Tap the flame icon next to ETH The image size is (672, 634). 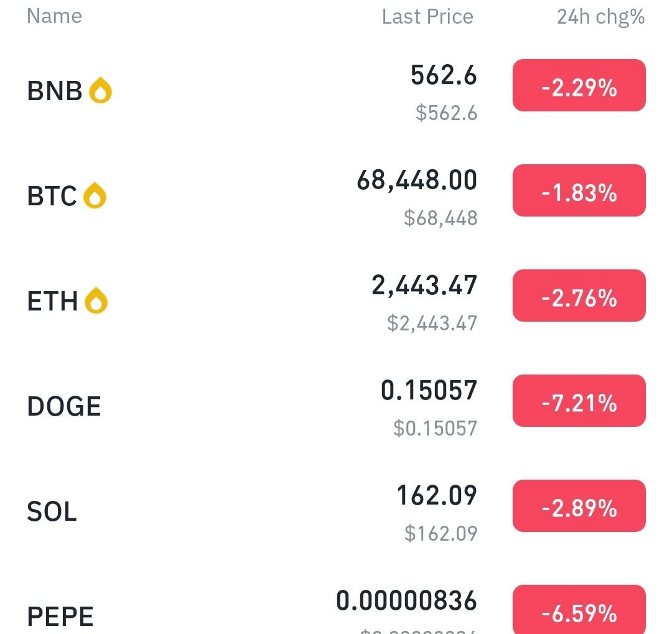(x=96, y=301)
